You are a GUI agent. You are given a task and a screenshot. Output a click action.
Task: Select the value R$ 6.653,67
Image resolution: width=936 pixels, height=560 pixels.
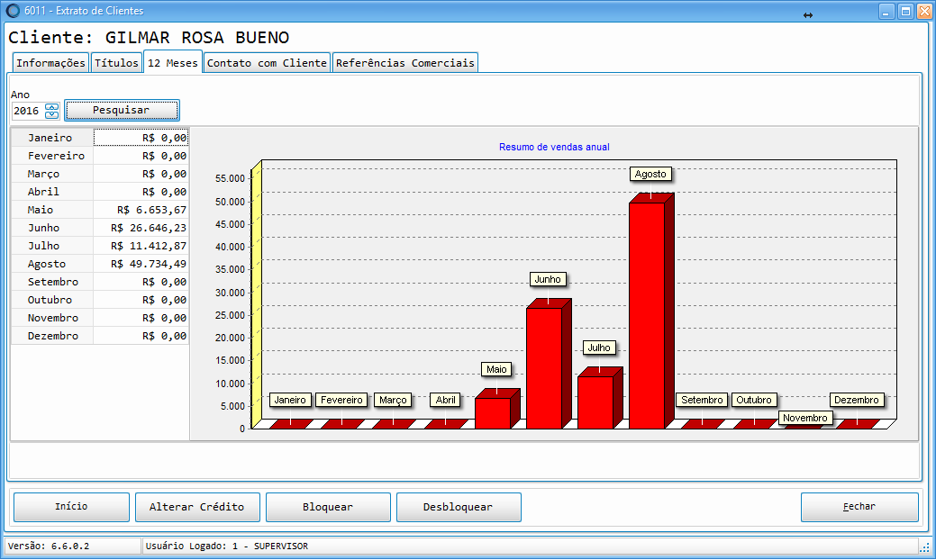pos(141,210)
